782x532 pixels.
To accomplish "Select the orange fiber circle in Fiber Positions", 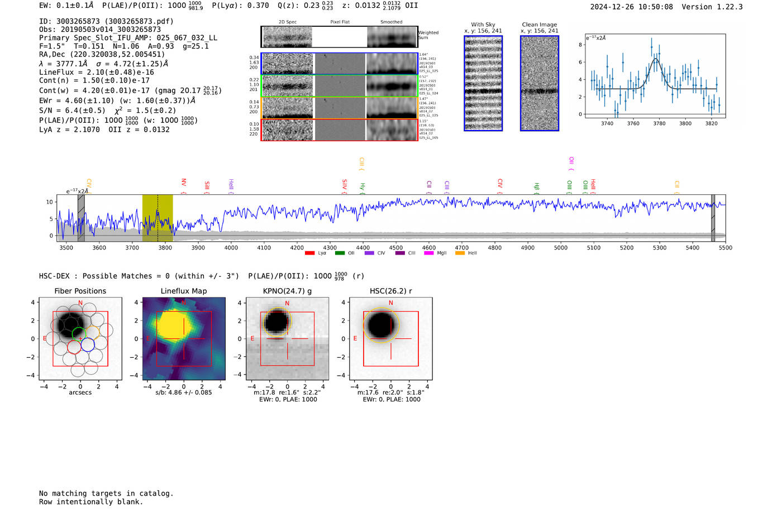I will [x=93, y=333].
